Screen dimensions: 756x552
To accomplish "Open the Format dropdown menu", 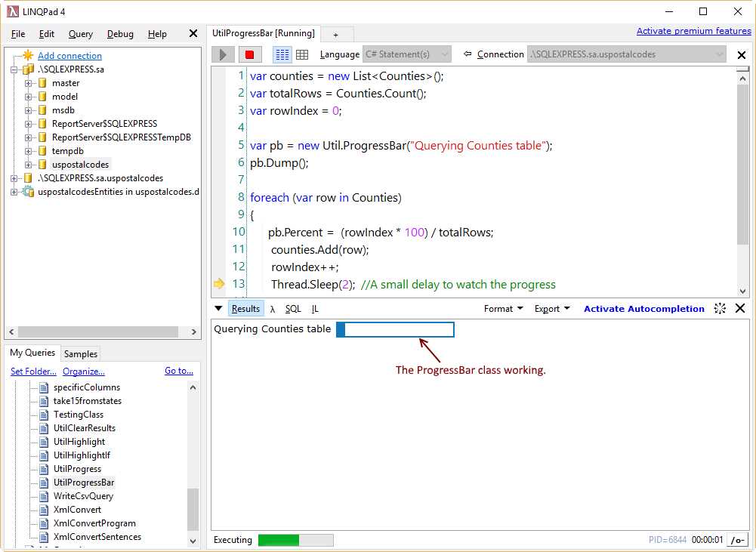I will click(503, 309).
